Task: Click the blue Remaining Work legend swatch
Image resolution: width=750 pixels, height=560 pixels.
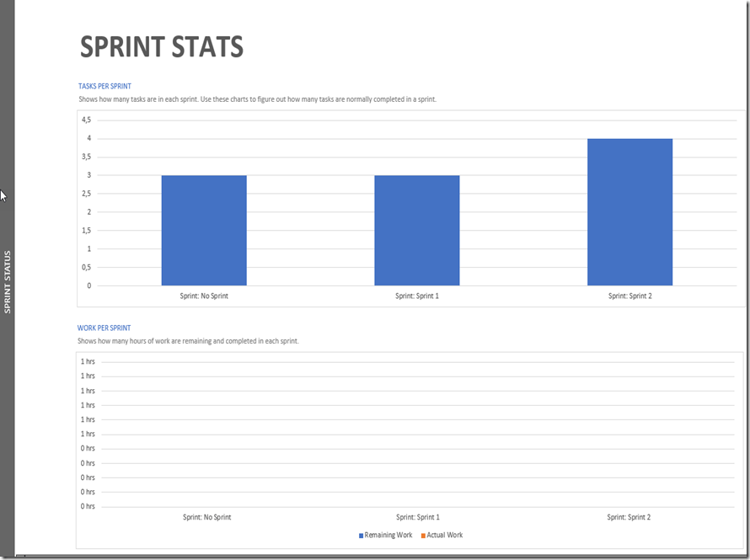Action: (x=362, y=536)
